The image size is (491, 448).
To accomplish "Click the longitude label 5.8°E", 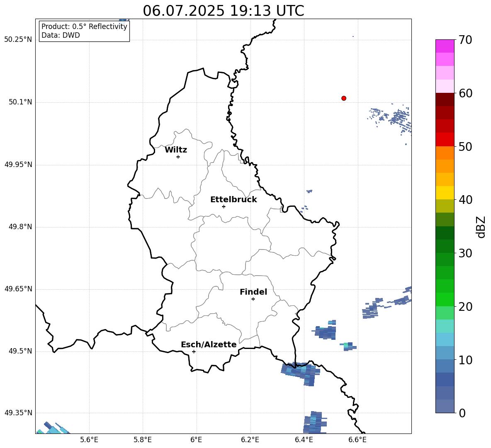I will (143, 440).
